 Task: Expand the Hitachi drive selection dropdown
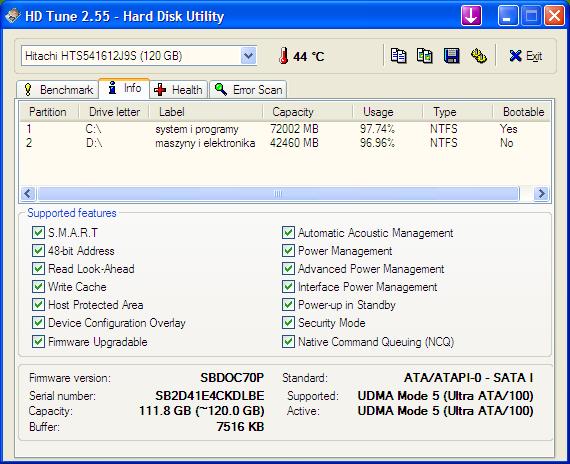[248, 56]
